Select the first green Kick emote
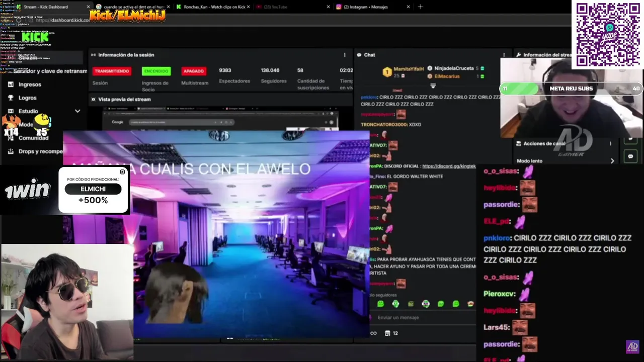644x362 pixels. point(380,304)
